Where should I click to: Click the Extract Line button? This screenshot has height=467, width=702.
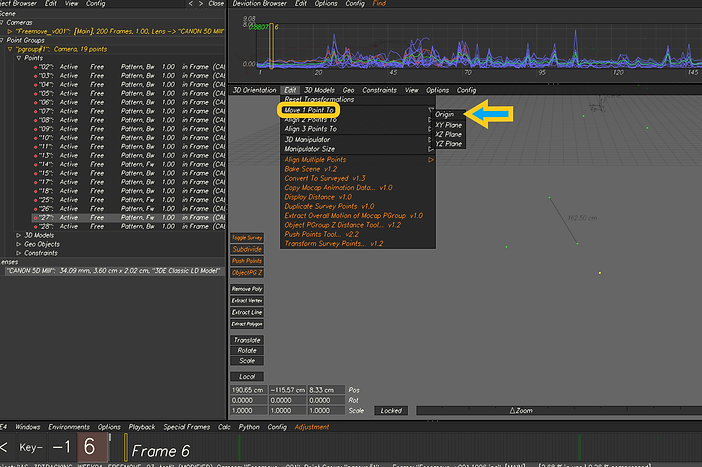pos(247,313)
